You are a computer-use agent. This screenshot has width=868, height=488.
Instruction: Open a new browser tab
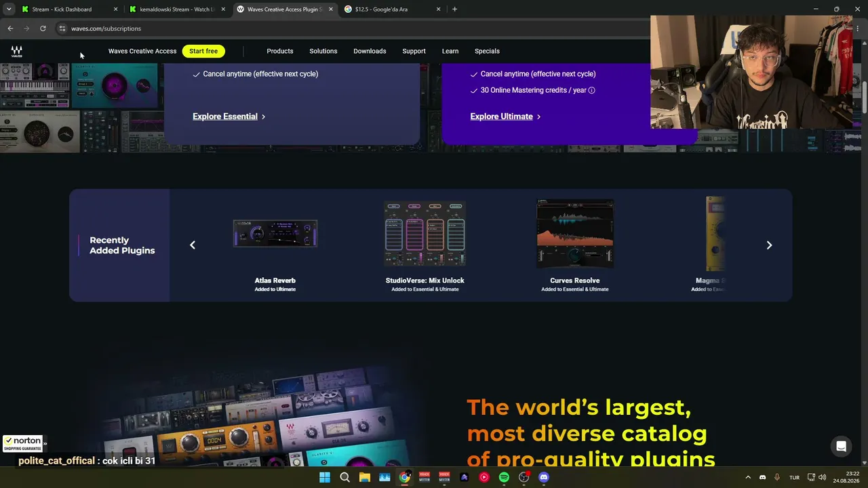pos(454,9)
